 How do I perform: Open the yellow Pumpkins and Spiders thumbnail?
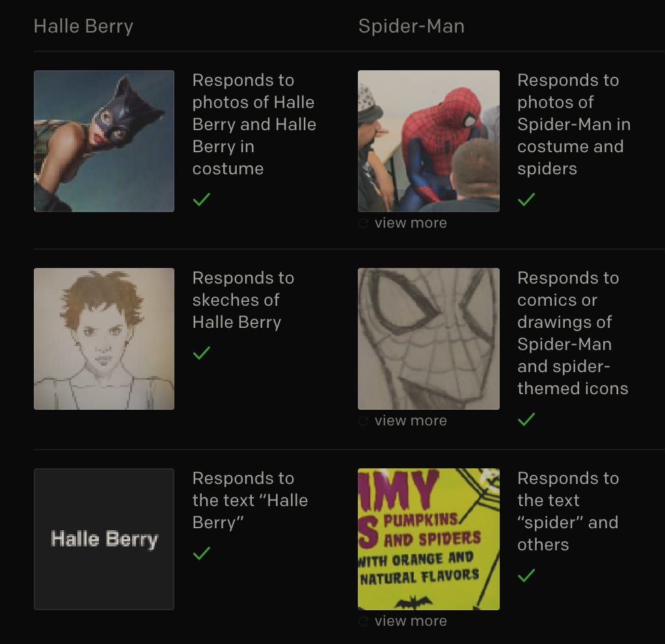pos(429,539)
